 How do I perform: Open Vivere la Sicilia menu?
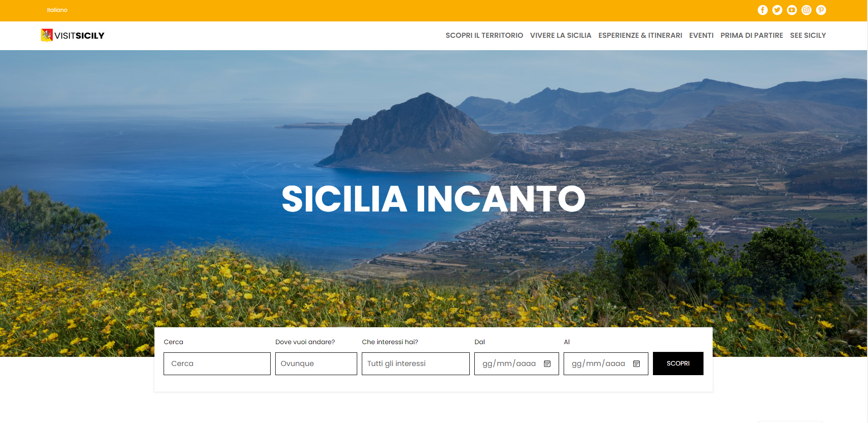tap(561, 36)
